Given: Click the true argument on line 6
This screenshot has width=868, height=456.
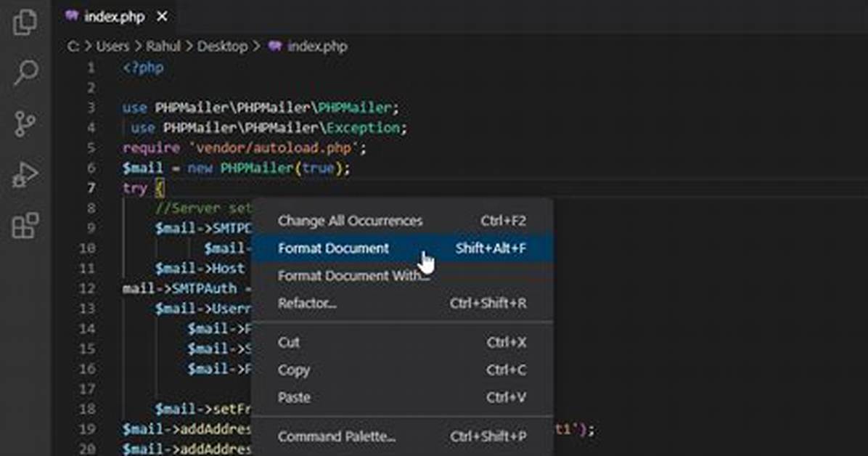Looking at the screenshot, I should (318, 168).
